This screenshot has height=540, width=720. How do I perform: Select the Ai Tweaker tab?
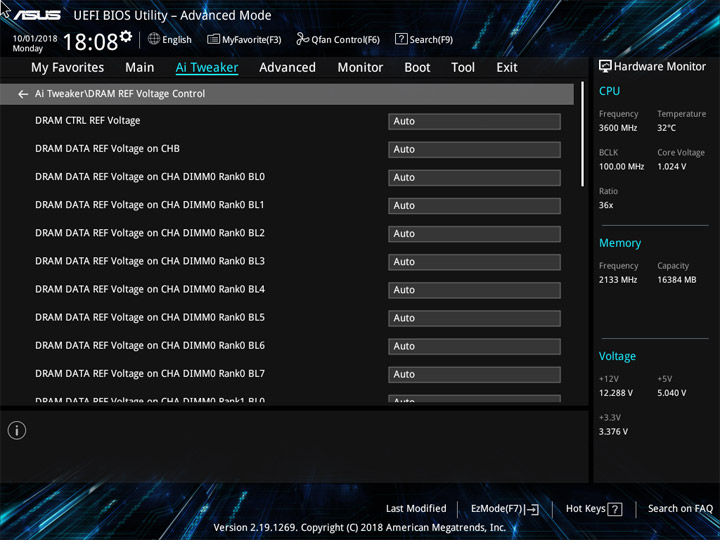[207, 68]
